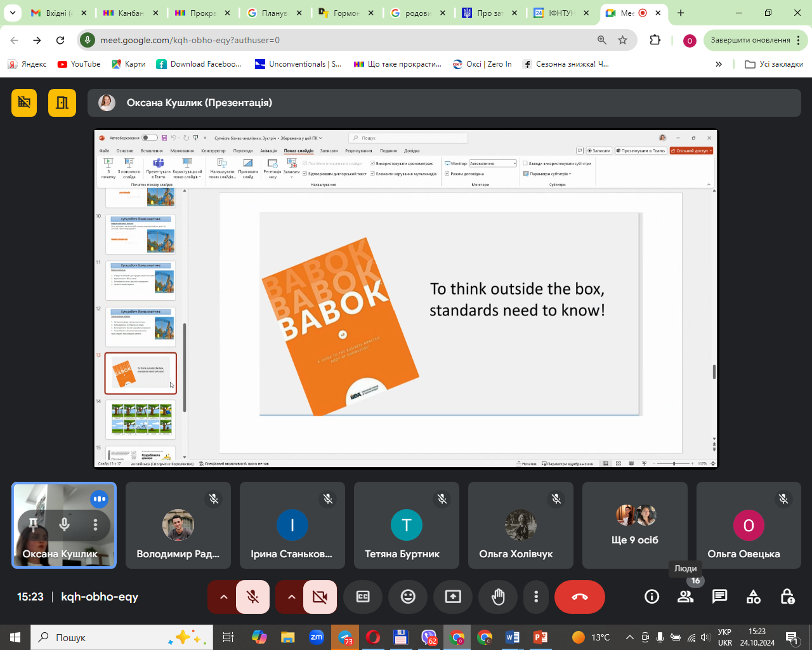Expand Параметри субтитрів dropdown
Screen dimensions: 812x650
coord(547,173)
